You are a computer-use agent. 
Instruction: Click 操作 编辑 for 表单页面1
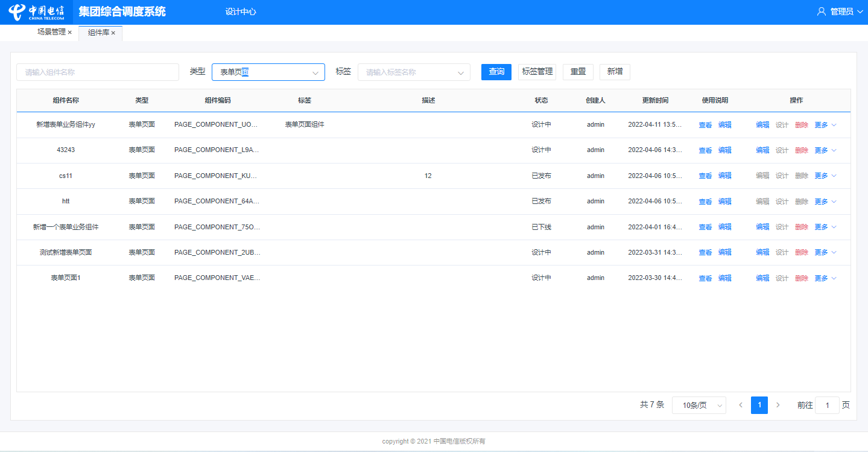point(762,278)
